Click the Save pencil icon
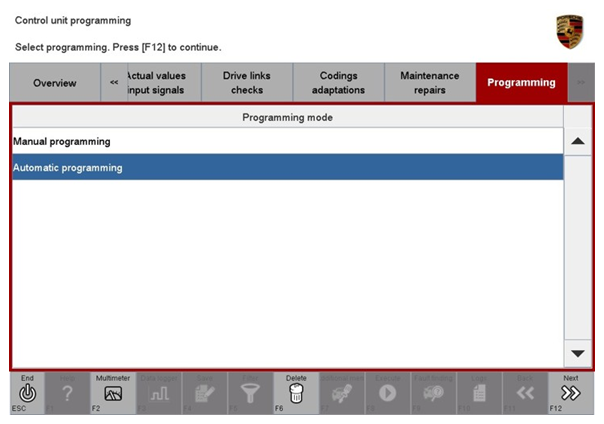 click(204, 394)
